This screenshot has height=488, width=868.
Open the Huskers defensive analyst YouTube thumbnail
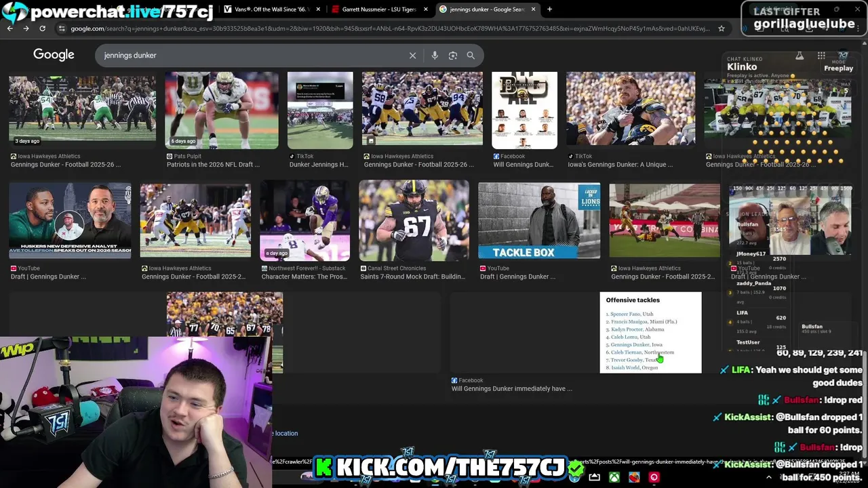[x=70, y=221]
